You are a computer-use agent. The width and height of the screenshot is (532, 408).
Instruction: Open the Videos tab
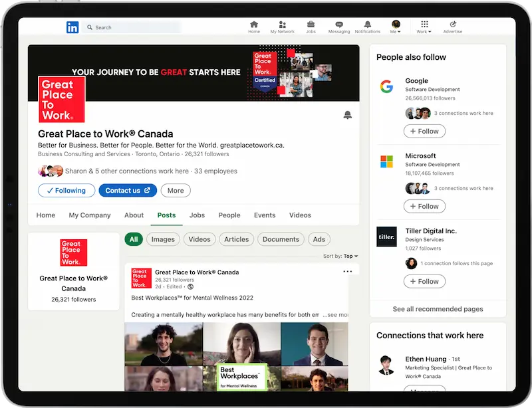(301, 215)
